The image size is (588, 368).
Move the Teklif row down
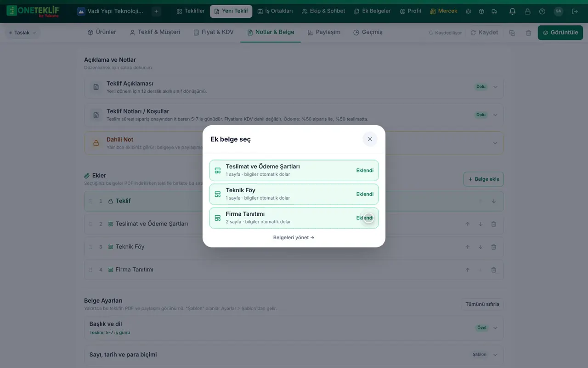click(493, 201)
